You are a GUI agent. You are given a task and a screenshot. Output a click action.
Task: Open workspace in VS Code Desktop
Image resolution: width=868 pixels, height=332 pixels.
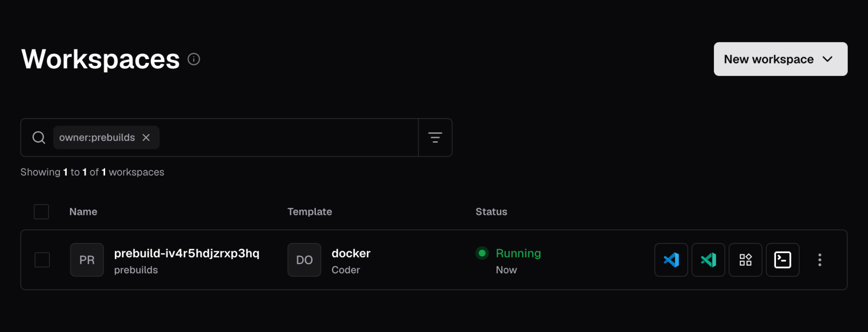point(671,260)
